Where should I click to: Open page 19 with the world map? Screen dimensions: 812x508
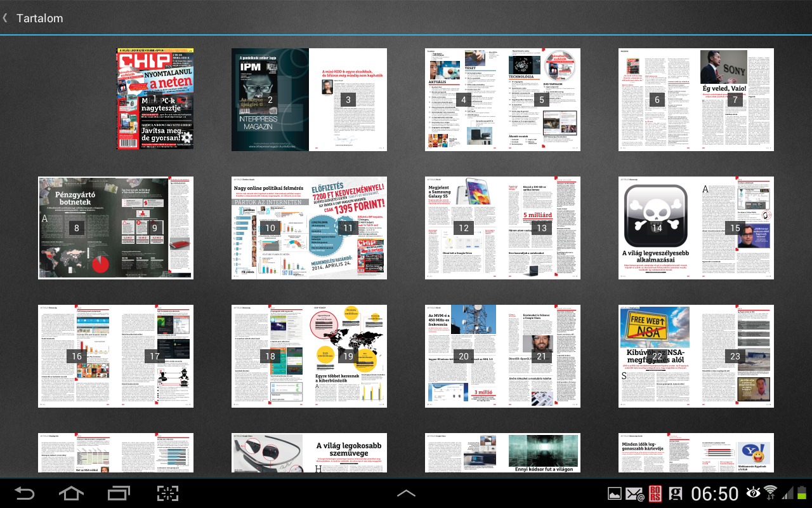348,356
